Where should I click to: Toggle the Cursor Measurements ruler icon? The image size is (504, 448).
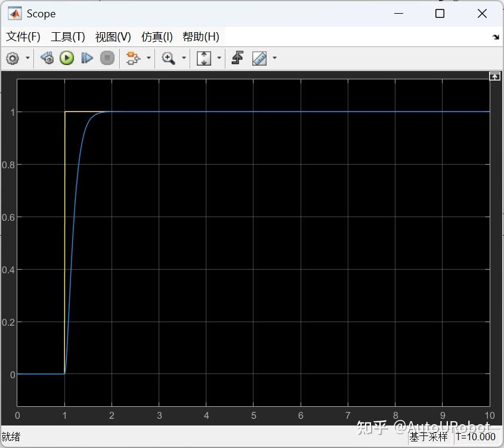pos(259,58)
